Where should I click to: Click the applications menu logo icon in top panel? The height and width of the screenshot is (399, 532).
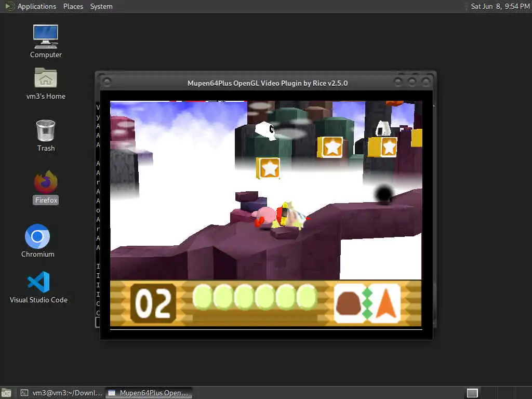(9, 6)
